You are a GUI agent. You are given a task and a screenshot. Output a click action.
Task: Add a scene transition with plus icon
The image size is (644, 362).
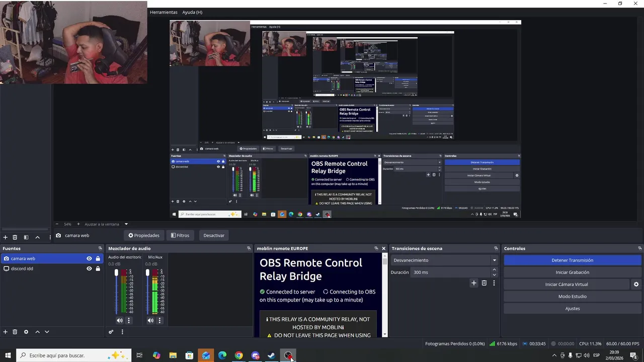coord(473,283)
